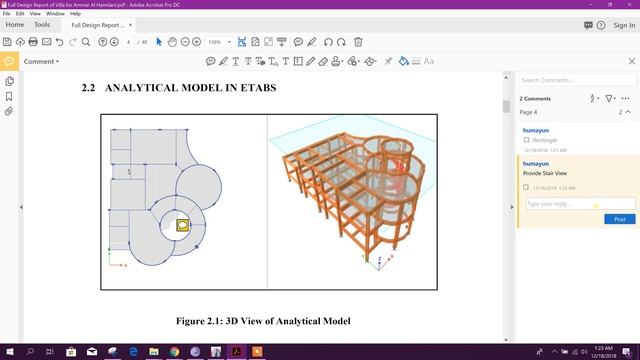Print the document

point(33,42)
